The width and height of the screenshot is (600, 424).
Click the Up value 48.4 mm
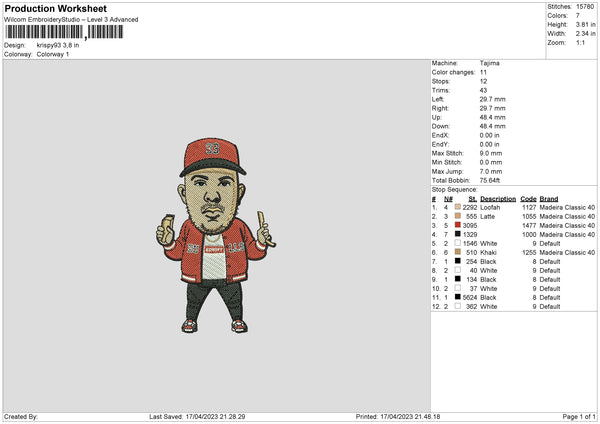click(492, 117)
